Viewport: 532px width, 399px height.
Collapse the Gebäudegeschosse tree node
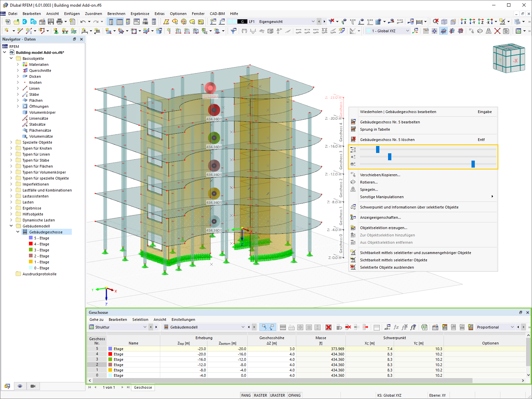18,232
